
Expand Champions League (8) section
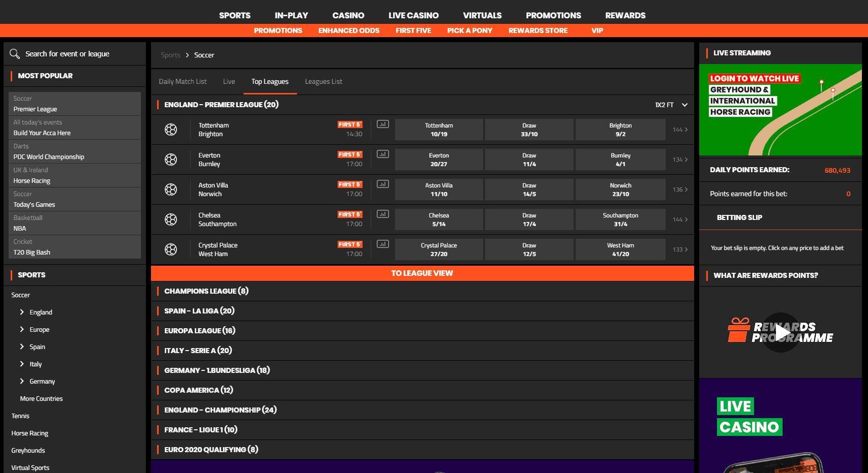point(423,291)
